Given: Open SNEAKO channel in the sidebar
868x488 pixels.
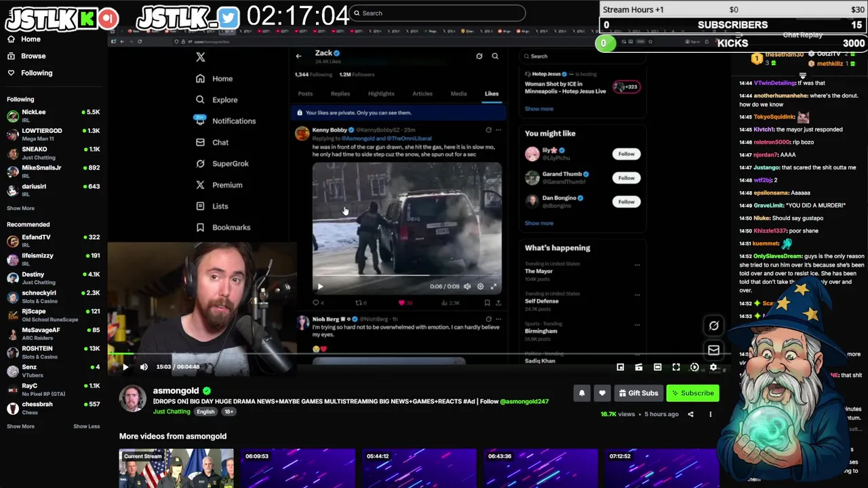Looking at the screenshot, I should 53,152.
